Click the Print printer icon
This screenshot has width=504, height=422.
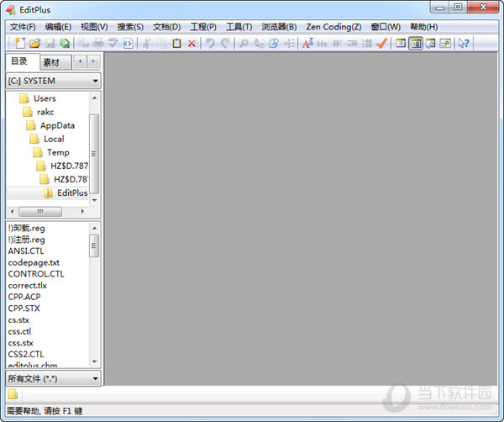click(98, 43)
